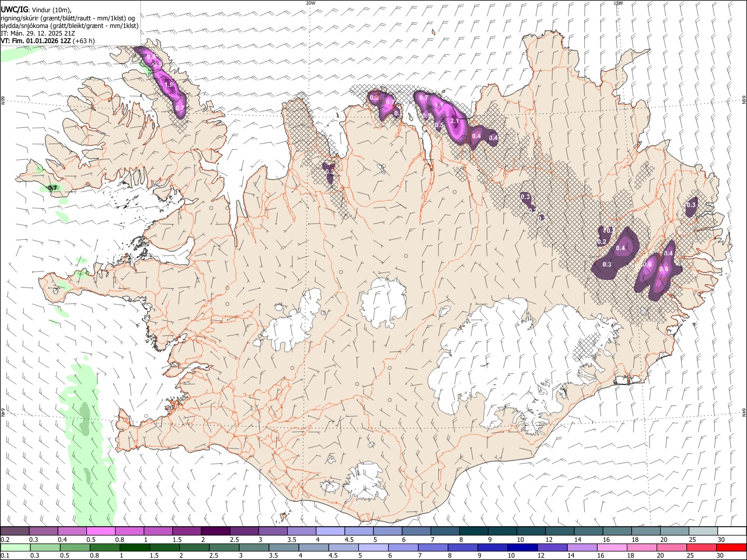Pick the darkest purple 2 swatch in upper scale
The image size is (747, 560).
pyautogui.click(x=215, y=531)
